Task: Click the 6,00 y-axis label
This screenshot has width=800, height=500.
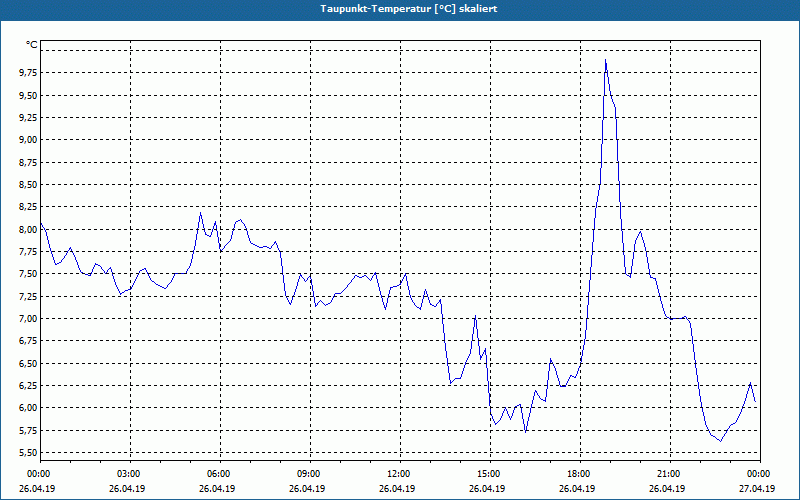Action: pyautogui.click(x=28, y=408)
